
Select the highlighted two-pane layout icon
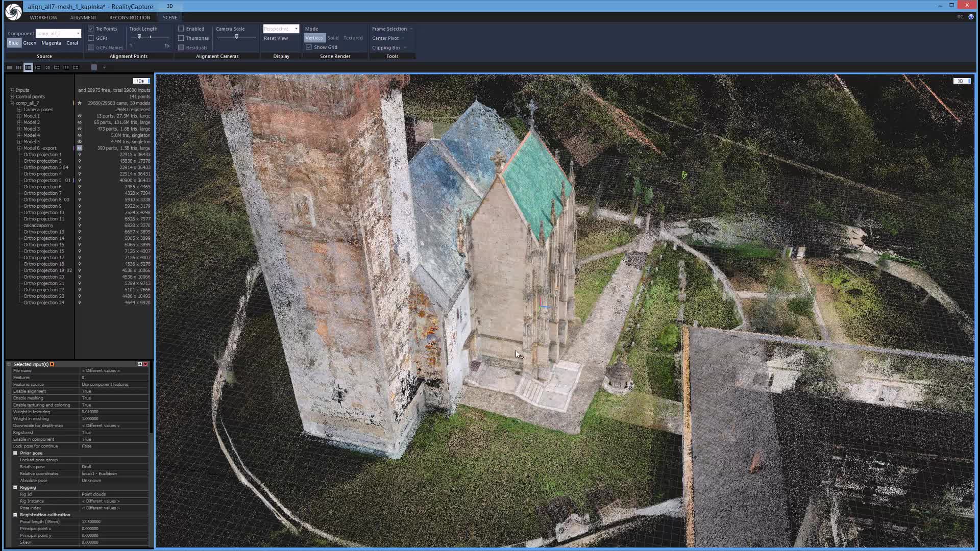[x=28, y=67]
